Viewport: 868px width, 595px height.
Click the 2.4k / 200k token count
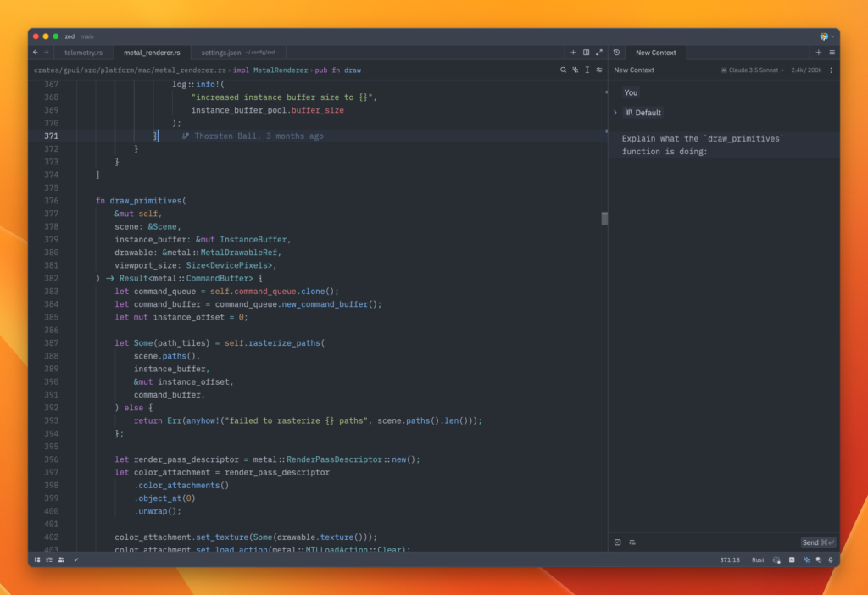tap(806, 70)
